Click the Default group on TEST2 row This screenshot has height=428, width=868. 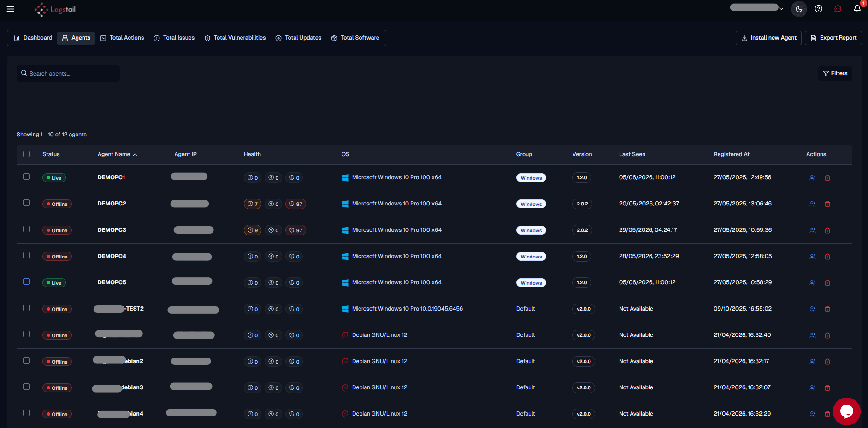coord(526,309)
